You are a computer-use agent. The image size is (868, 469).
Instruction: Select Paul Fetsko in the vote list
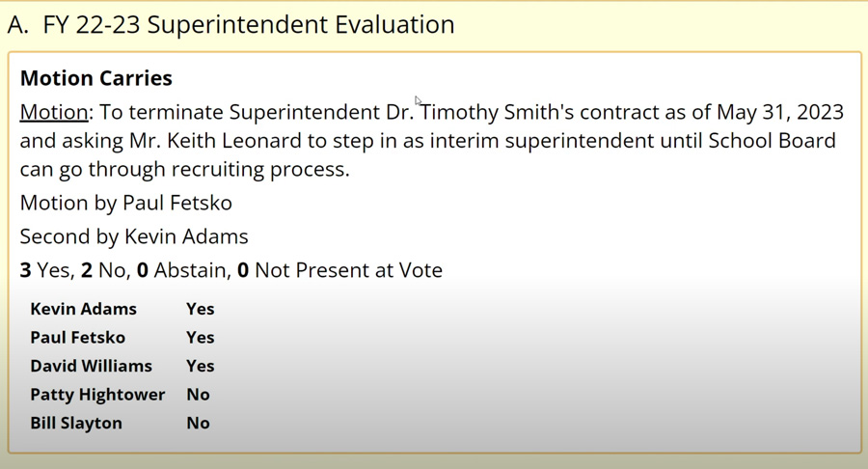78,338
